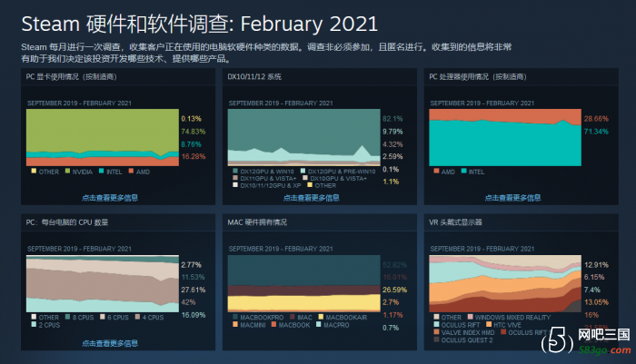Click the date range label in VR panel

point(482,249)
